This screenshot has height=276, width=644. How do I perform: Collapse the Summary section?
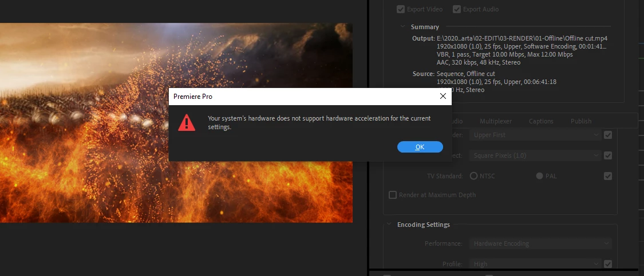coord(403,27)
